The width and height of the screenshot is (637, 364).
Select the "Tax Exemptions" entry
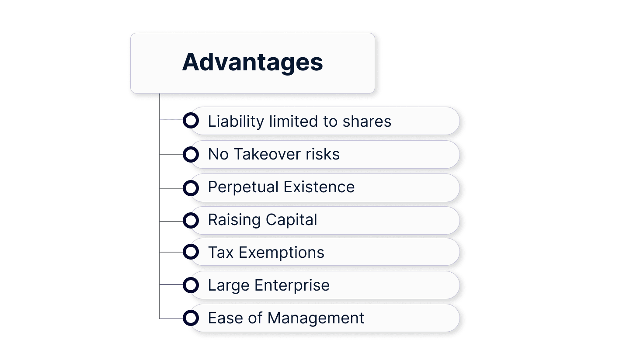pos(266,253)
